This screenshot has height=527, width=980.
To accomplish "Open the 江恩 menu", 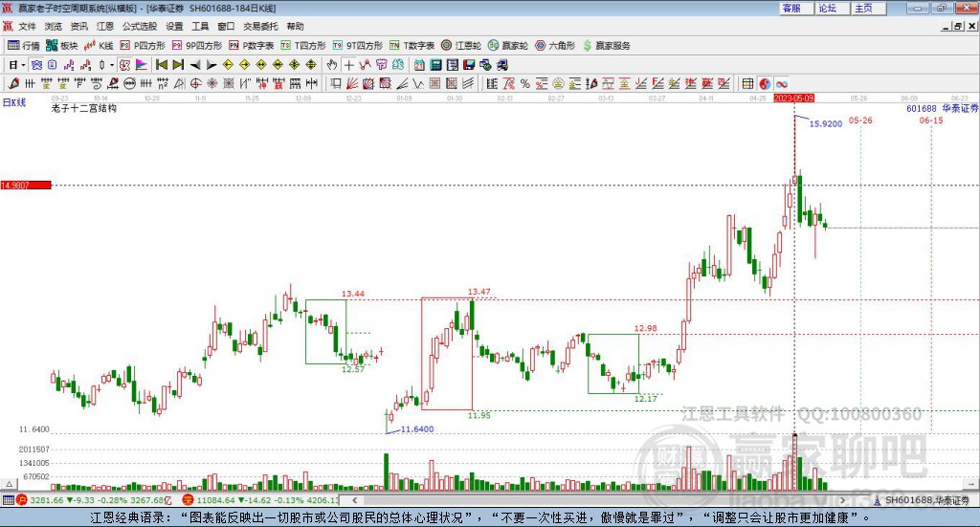I will coord(105,26).
